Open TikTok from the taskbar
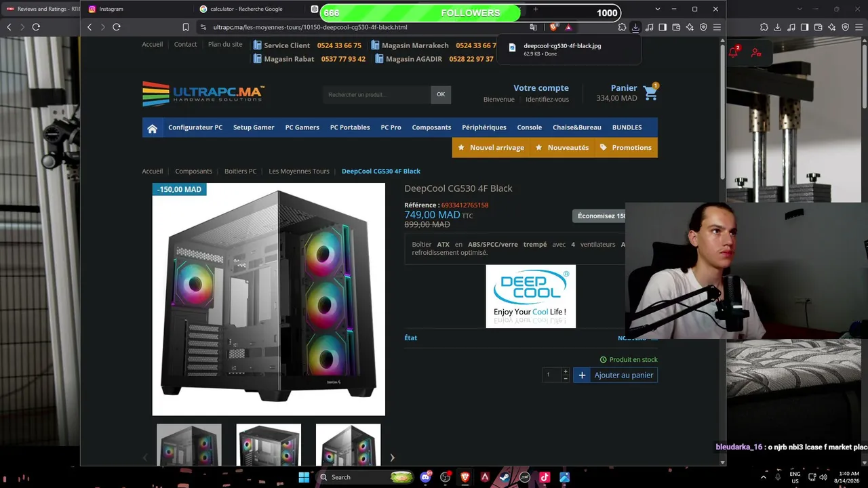 click(x=544, y=477)
